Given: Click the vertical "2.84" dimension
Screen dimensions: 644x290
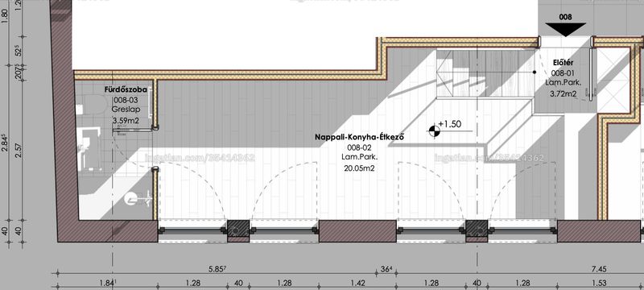Looking at the screenshot, I should [x=5, y=143].
